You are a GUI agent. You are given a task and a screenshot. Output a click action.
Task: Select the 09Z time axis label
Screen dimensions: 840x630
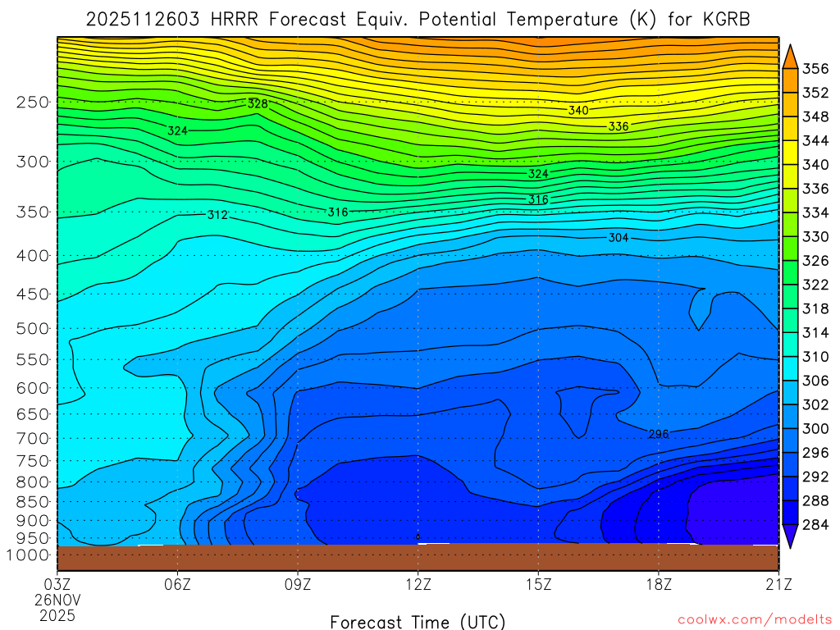point(298,584)
